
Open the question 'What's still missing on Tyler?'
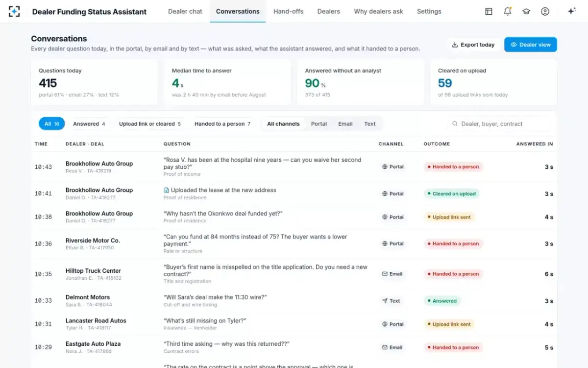click(x=205, y=321)
